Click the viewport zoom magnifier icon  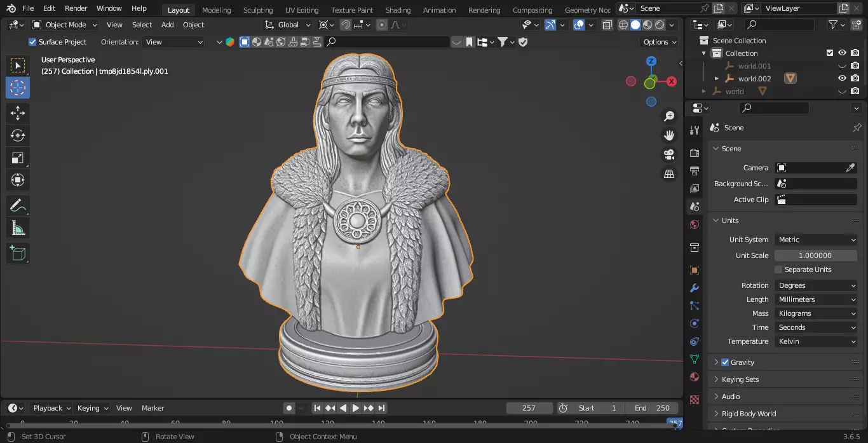point(669,116)
